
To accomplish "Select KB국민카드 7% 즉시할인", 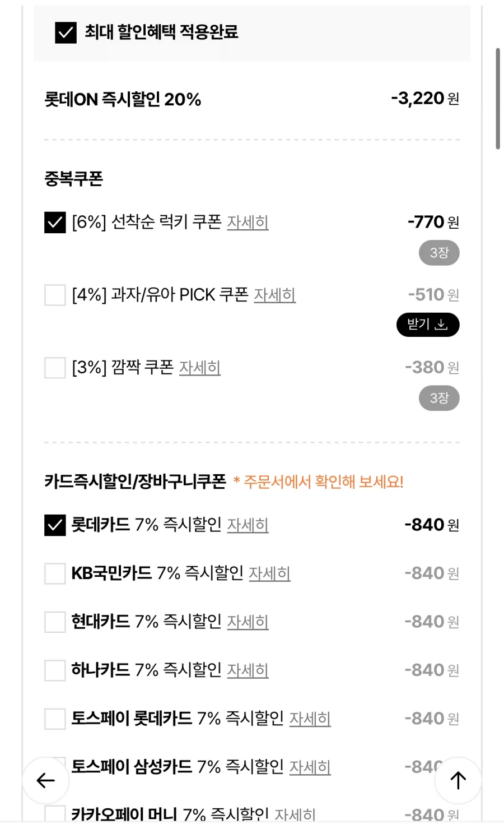I will [54, 573].
